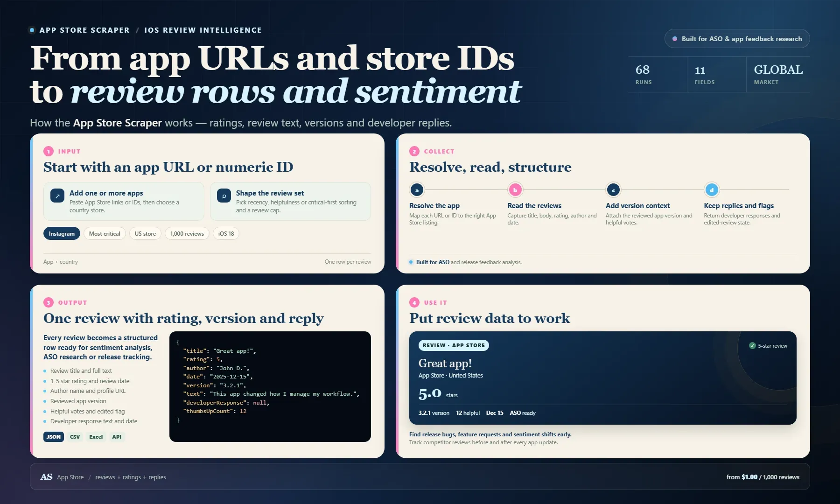Image resolution: width=840 pixels, height=504 pixels.
Task: Click the App + country text
Action: [61, 262]
